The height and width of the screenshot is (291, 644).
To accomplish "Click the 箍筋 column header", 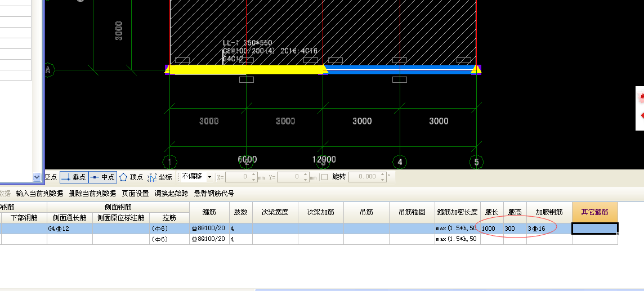I will (209, 212).
